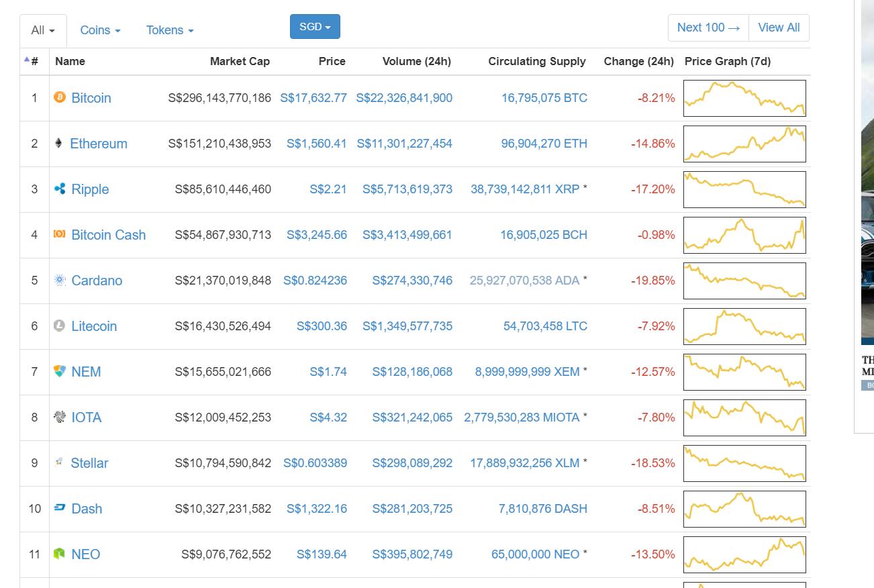Sort table by Price column
This screenshot has height=588, width=874.
[332, 61]
